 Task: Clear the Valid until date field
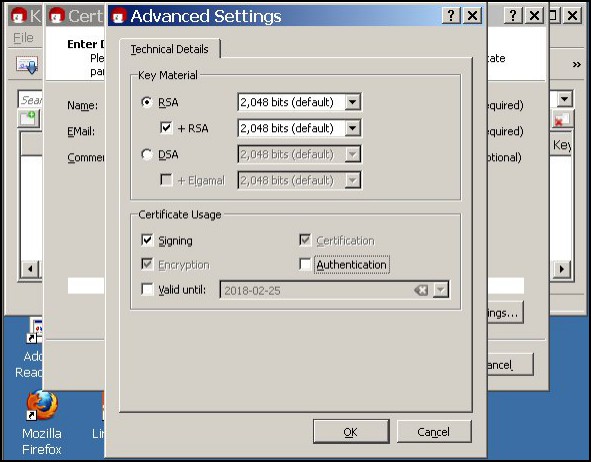coord(421,290)
